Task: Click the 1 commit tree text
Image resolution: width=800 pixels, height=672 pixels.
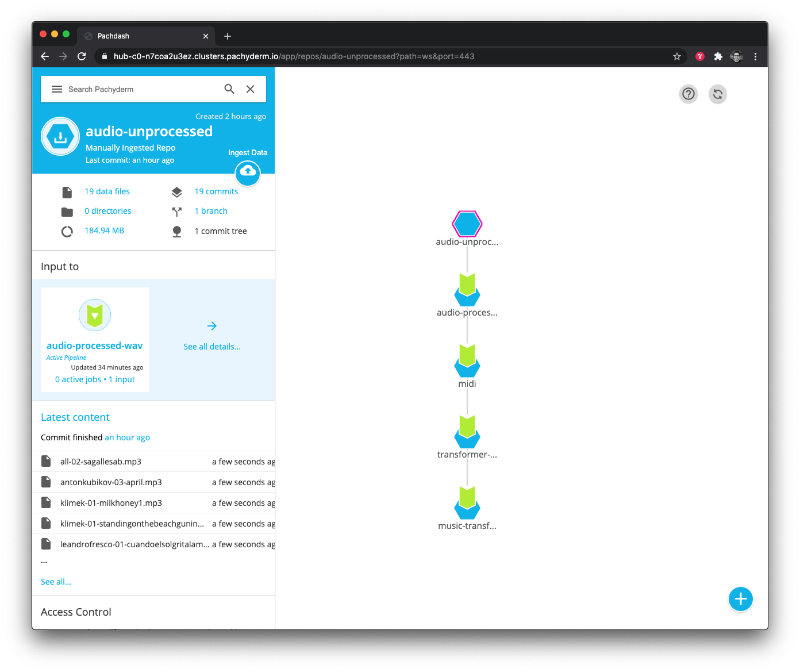Action: point(221,231)
